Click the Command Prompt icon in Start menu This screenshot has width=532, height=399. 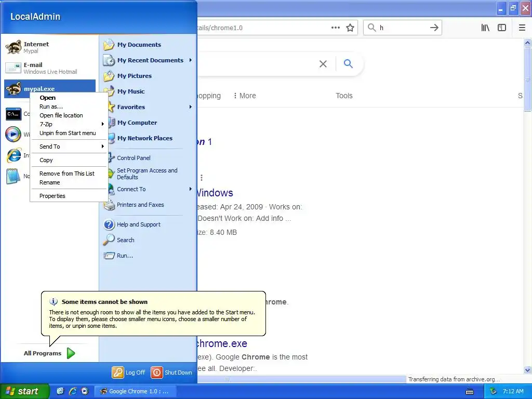(x=14, y=114)
